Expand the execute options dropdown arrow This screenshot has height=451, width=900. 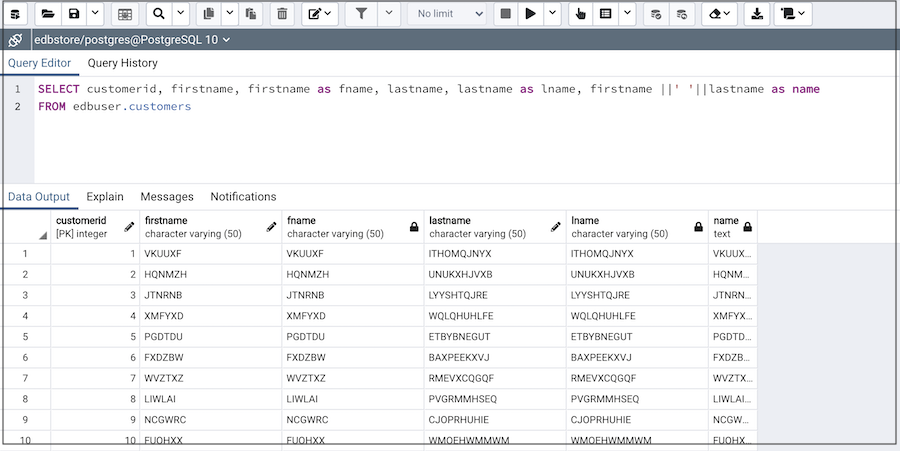point(552,14)
